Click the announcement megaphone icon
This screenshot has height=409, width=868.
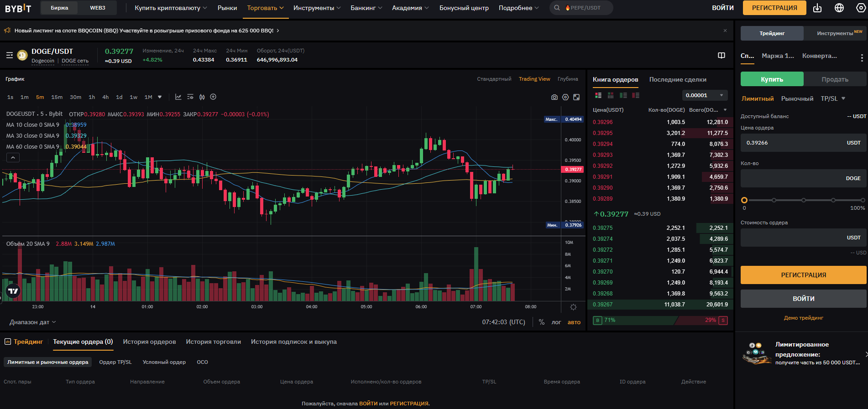[7, 31]
